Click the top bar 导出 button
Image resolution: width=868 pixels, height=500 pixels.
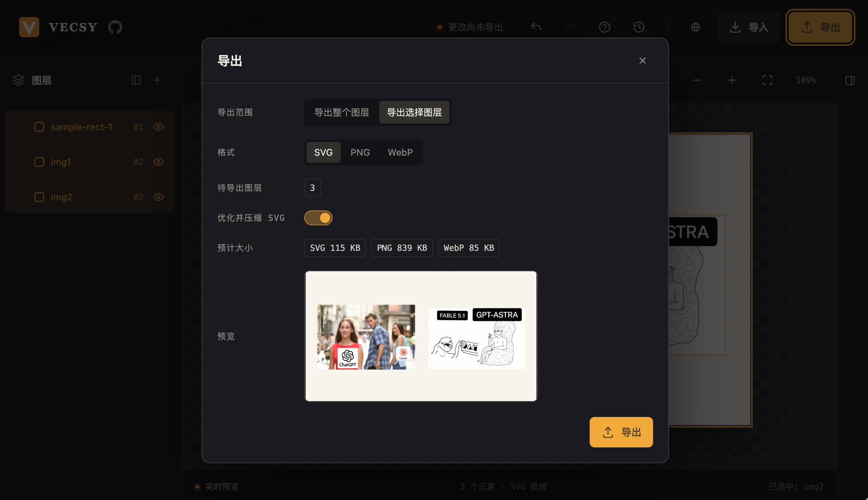click(820, 27)
